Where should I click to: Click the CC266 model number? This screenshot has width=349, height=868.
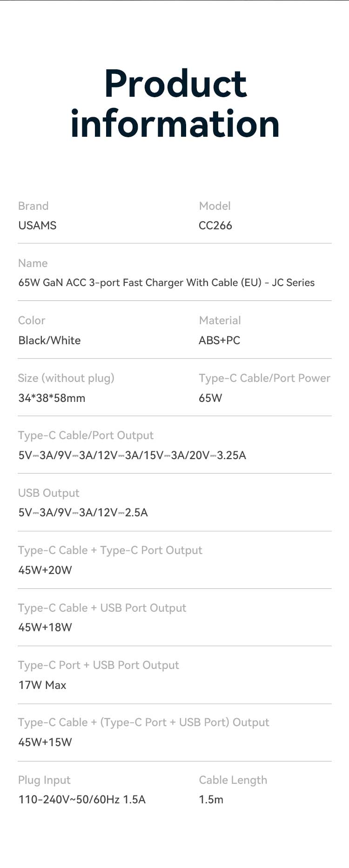tap(215, 226)
